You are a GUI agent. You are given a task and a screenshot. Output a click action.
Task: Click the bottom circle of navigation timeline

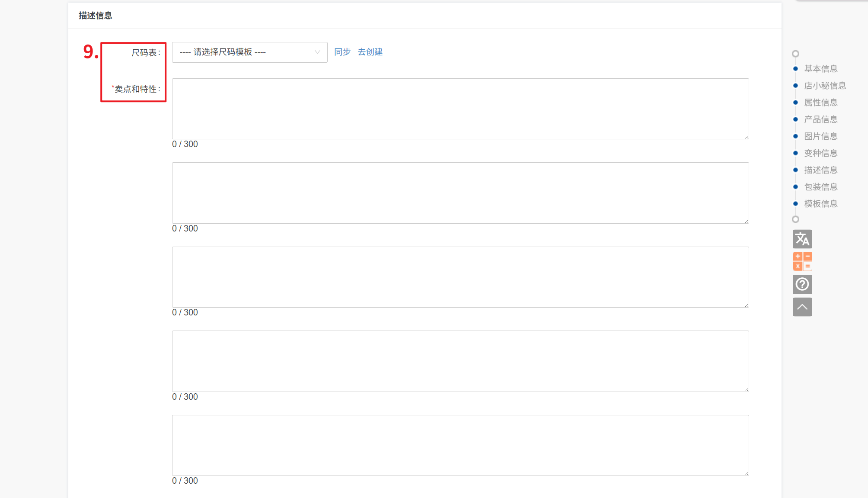pyautogui.click(x=795, y=219)
